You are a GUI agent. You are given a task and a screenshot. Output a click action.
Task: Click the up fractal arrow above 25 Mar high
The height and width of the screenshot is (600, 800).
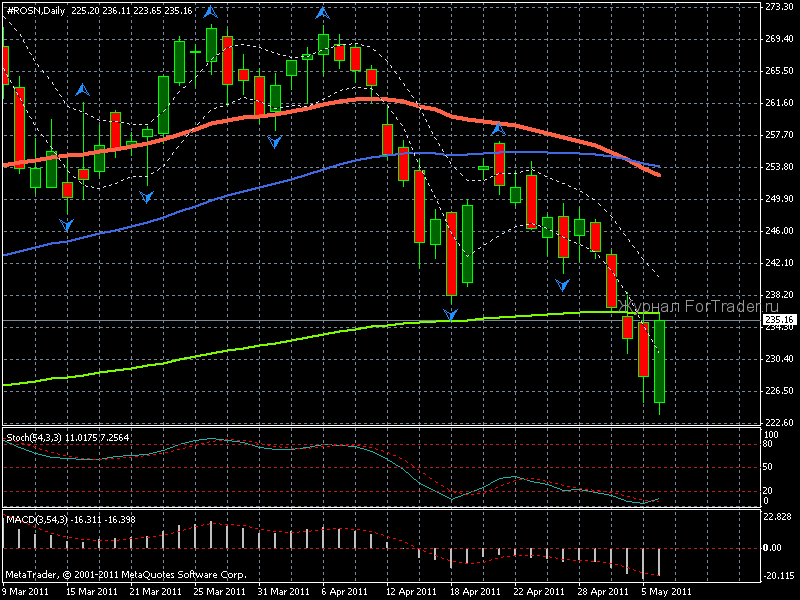point(210,12)
